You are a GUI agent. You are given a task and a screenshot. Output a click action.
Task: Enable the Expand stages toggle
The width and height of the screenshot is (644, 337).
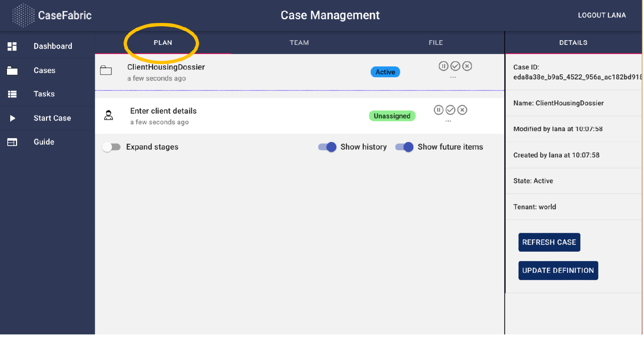(112, 147)
